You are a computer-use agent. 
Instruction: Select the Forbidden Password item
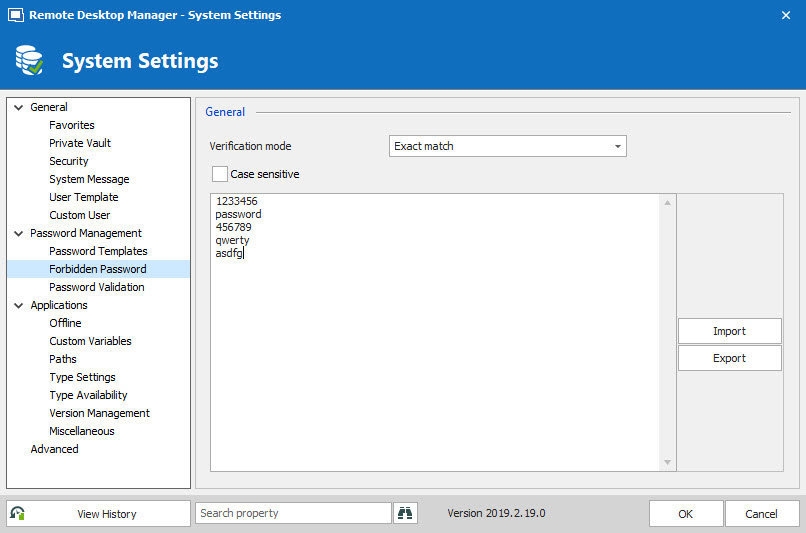click(x=98, y=269)
